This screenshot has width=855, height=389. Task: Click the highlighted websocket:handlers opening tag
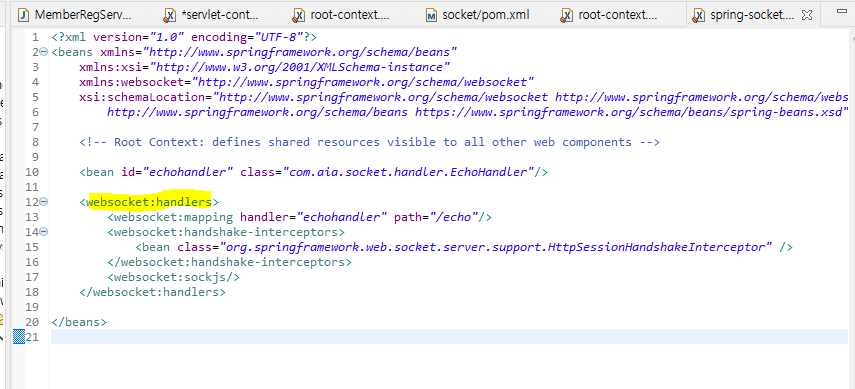(x=149, y=202)
